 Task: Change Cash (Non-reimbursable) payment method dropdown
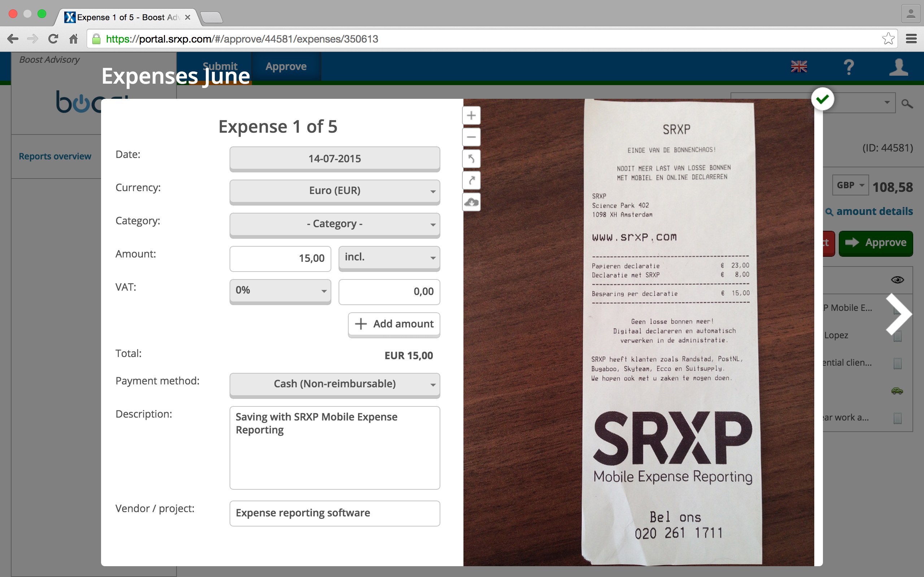[335, 384]
